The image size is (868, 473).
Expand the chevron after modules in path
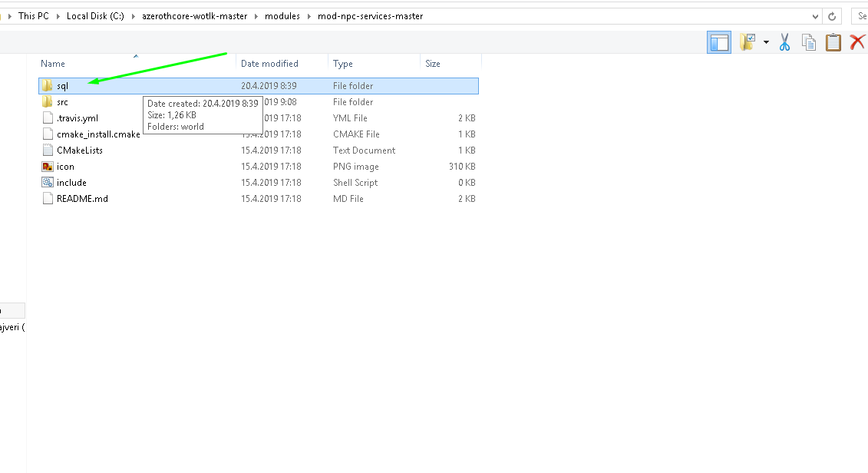tap(309, 16)
